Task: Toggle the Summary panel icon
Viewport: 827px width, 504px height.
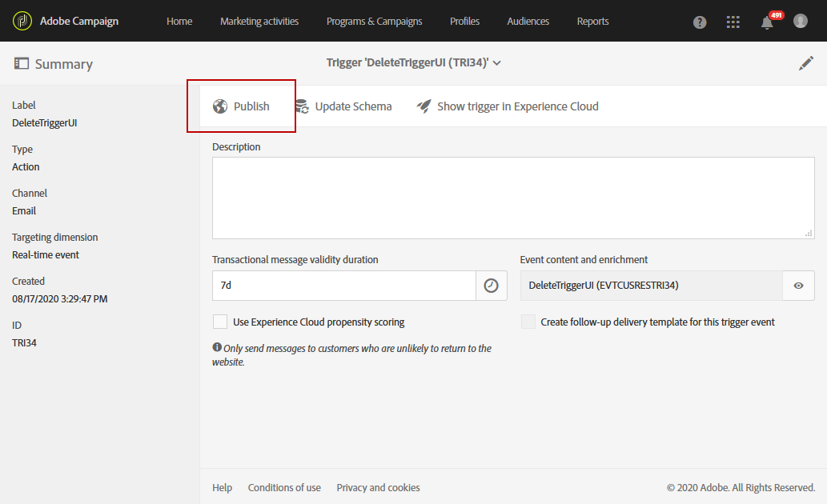Action: click(x=21, y=64)
